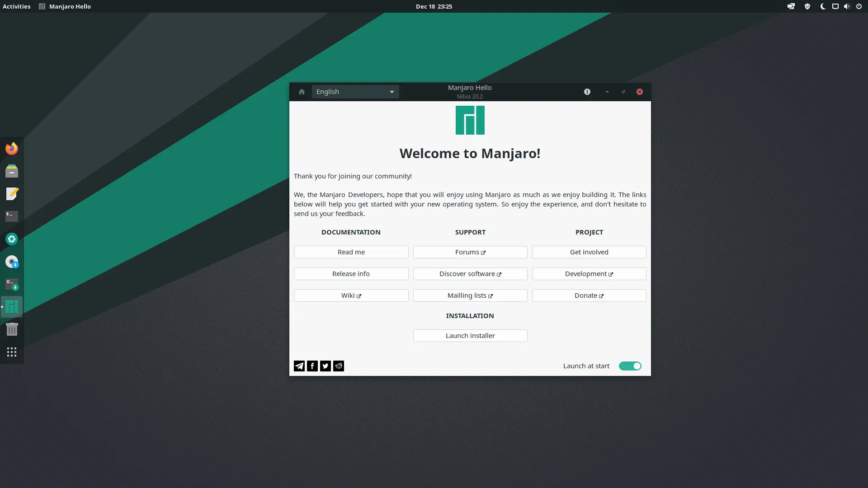
Task: Click the Read me button
Action: click(351, 251)
